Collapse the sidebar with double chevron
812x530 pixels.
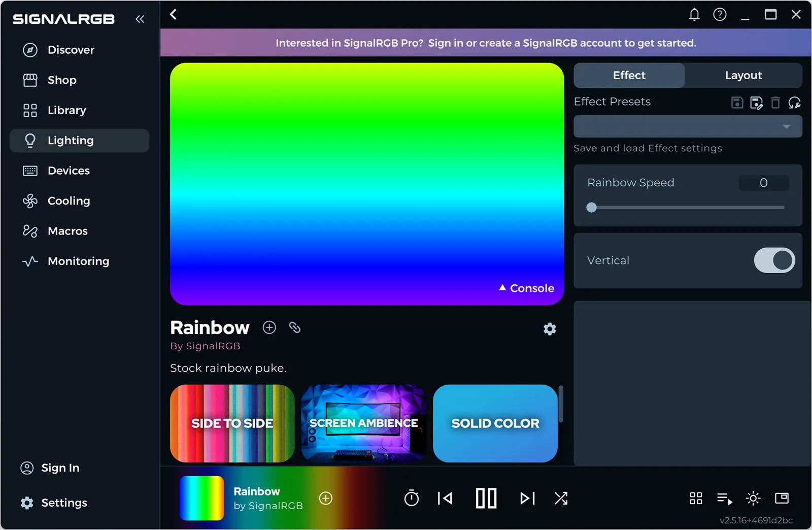tap(140, 19)
